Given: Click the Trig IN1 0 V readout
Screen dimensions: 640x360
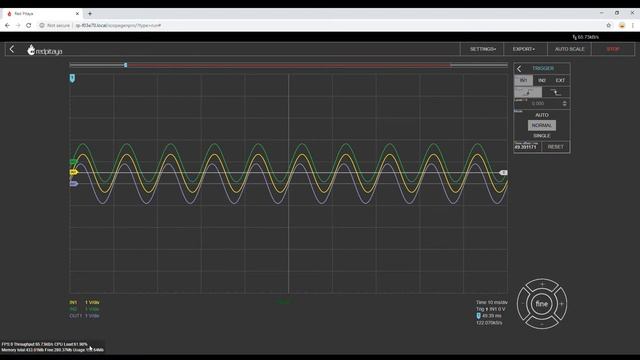Looking at the screenshot, I should (491, 309).
